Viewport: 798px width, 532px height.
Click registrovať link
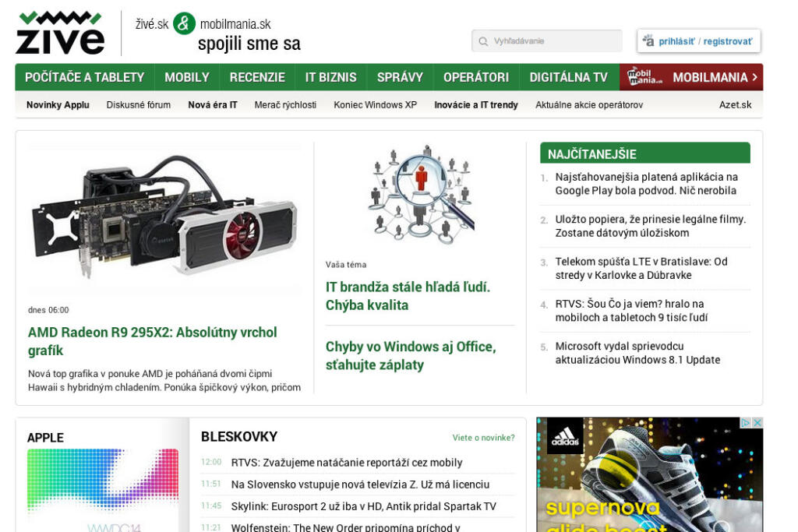click(x=728, y=41)
